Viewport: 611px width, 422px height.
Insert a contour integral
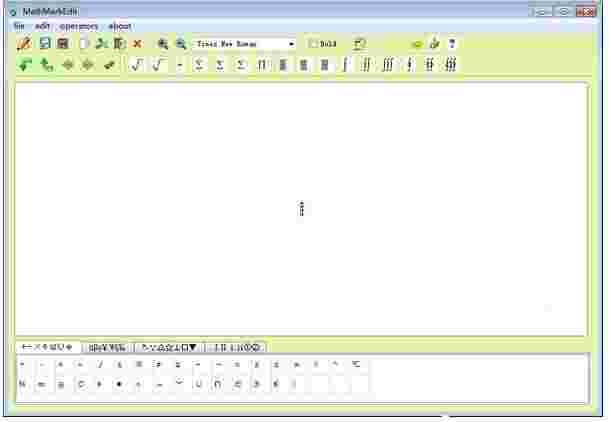409,64
